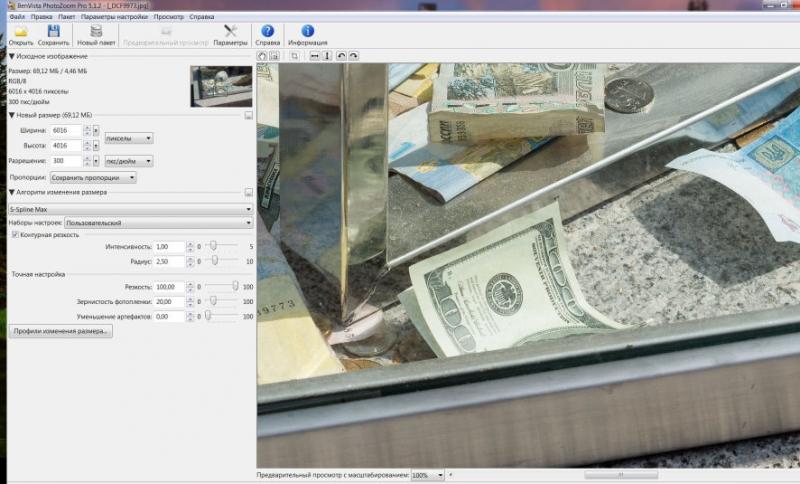The image size is (800, 484).
Task: Open the S-Spline Max algorithm dropdown
Action: click(x=131, y=209)
